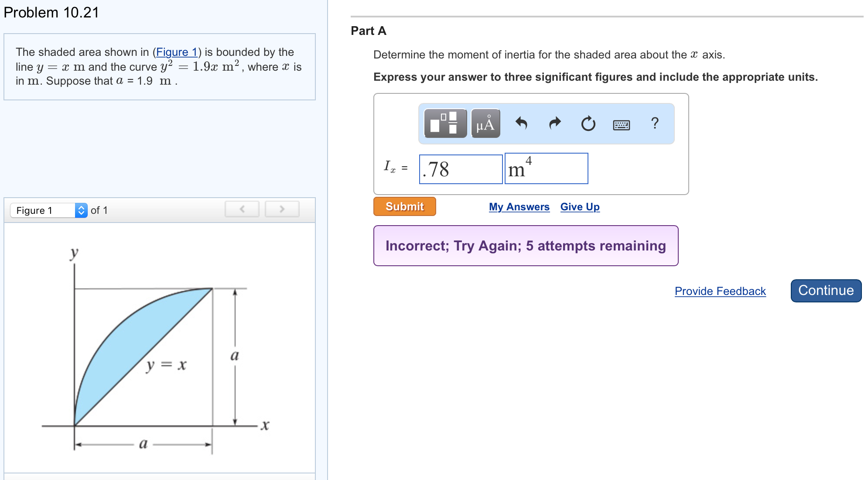868x480 pixels.
Task: Click the Continue button
Action: coord(825,290)
